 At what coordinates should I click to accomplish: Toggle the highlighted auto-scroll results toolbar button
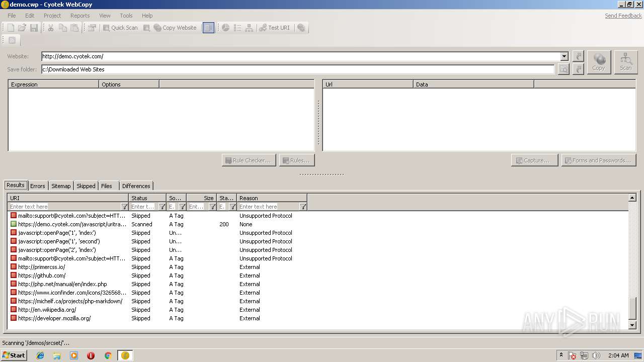pyautogui.click(x=208, y=28)
